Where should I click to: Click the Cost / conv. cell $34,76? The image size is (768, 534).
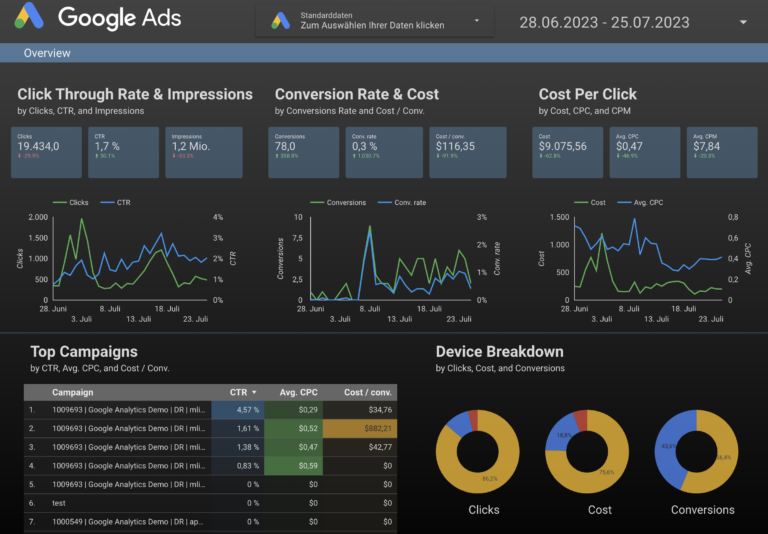pos(360,410)
